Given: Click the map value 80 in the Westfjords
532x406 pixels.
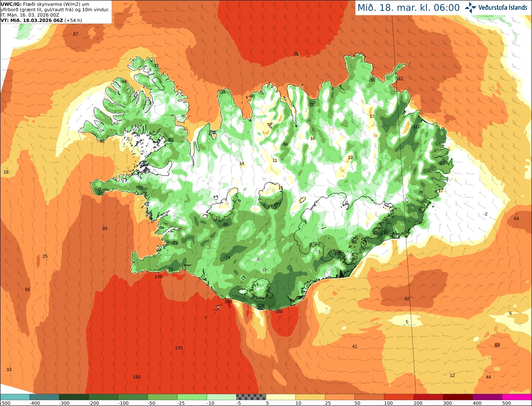Looking at the screenshot, I should (x=170, y=139).
